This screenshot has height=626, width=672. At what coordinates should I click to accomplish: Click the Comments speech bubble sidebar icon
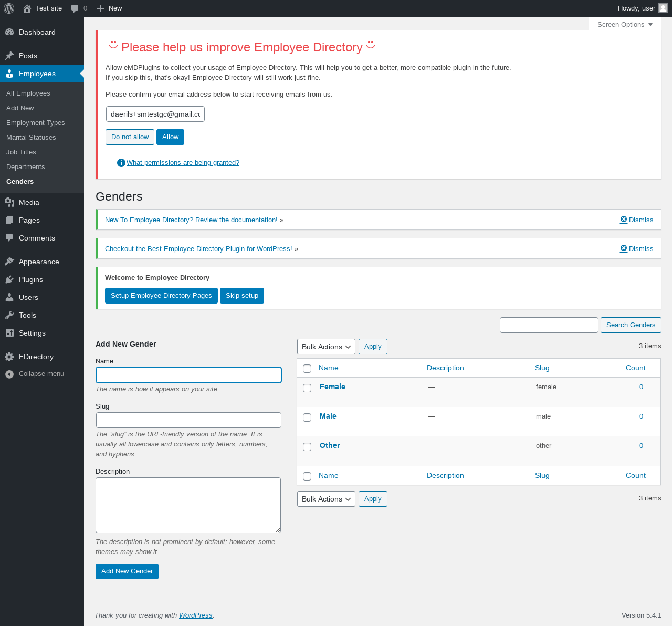(9, 238)
